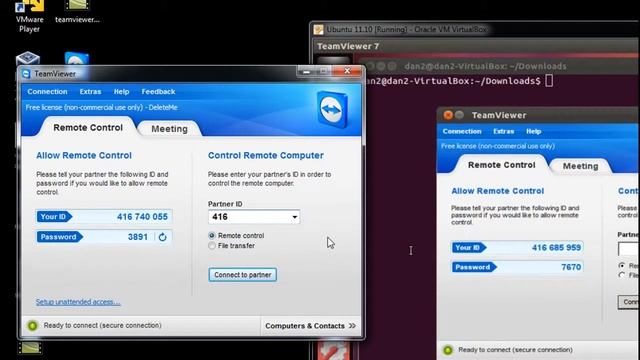Open teamviewer desktop file icon
The image size is (640, 360).
(77, 12)
